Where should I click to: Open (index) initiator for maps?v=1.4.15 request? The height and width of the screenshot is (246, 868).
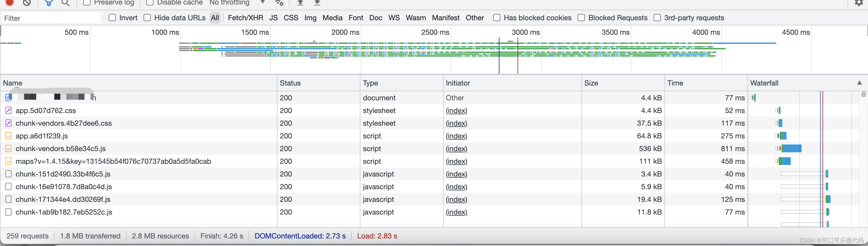[x=456, y=161]
